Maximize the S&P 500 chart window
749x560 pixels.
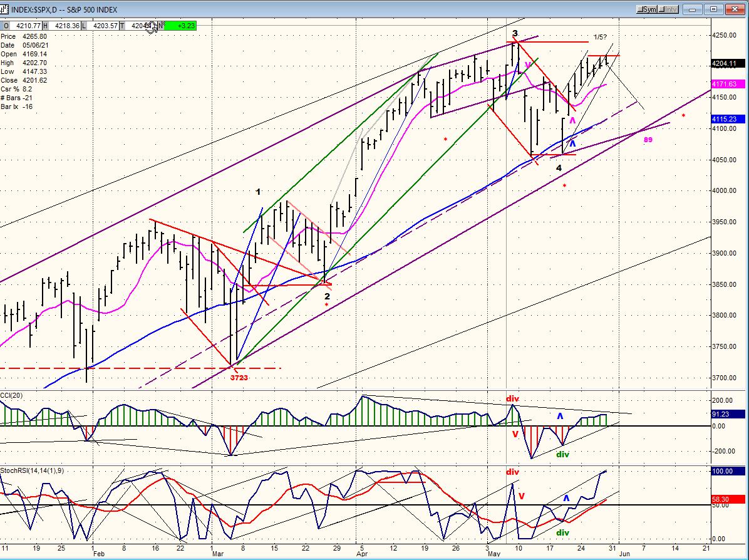[x=714, y=9]
